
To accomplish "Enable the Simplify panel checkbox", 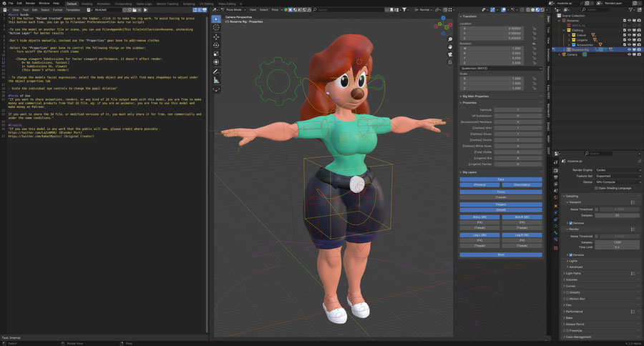I will pos(567,292).
